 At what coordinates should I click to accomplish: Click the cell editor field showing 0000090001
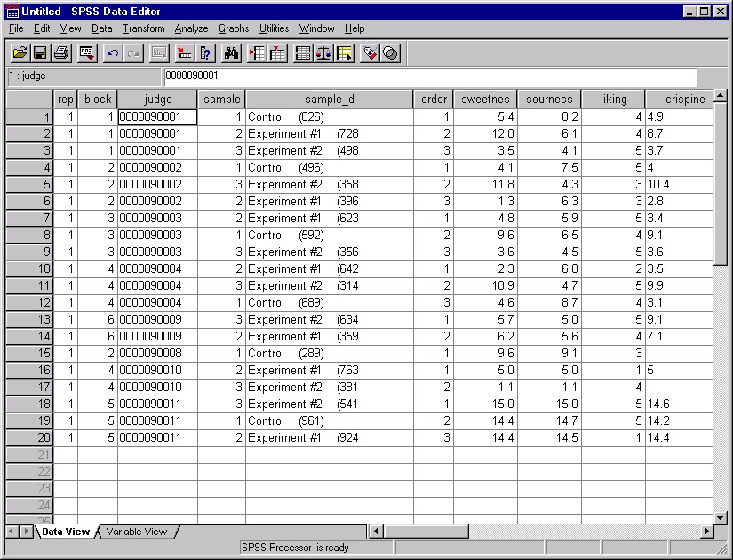click(430, 76)
